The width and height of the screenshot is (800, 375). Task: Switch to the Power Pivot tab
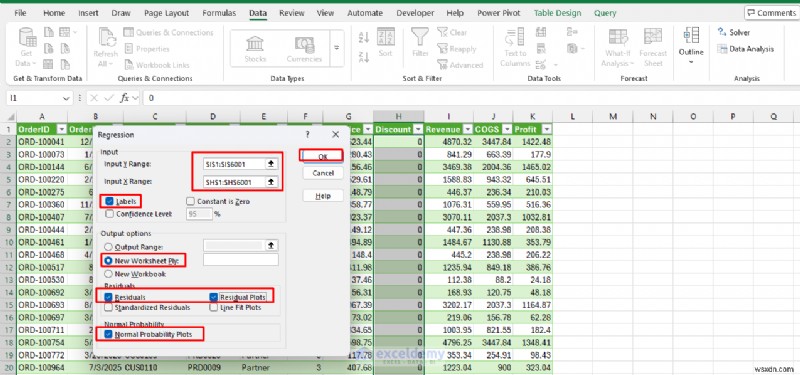[499, 13]
